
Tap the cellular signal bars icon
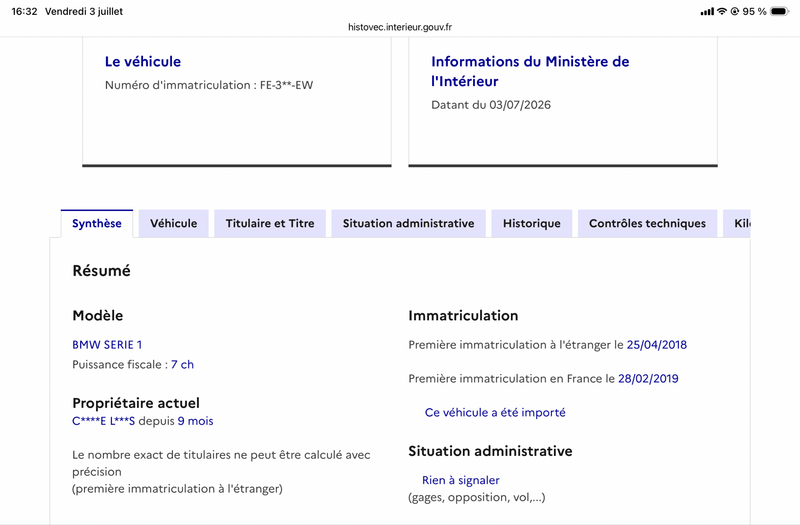point(707,11)
